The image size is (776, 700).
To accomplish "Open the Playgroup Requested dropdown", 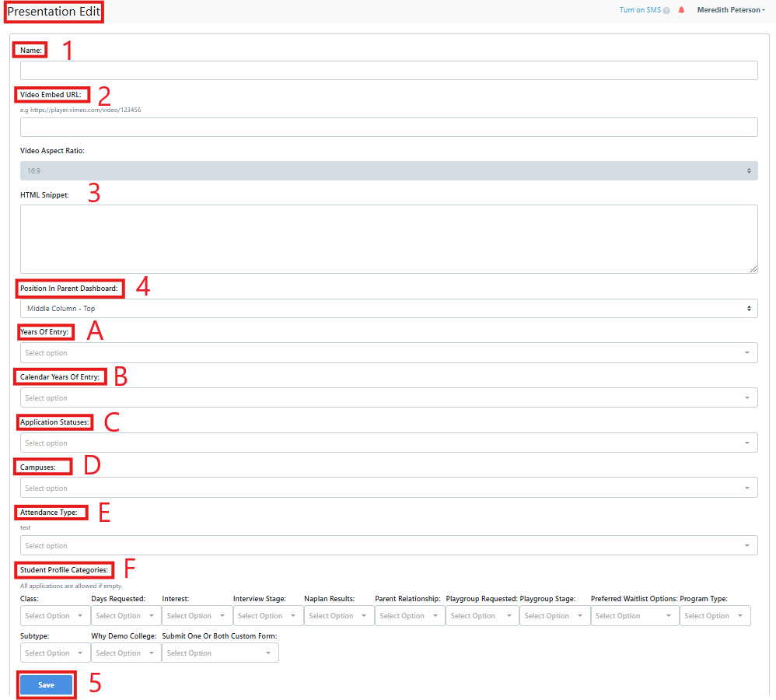I will [x=481, y=615].
